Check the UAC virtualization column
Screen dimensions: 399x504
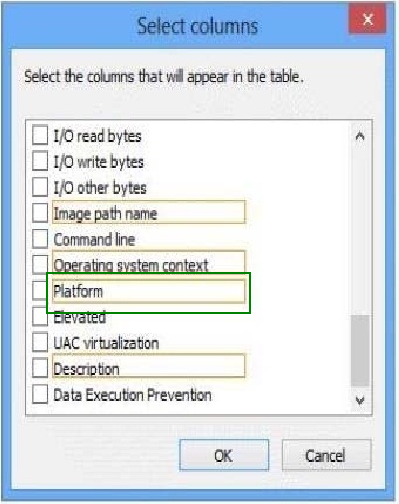(40, 342)
